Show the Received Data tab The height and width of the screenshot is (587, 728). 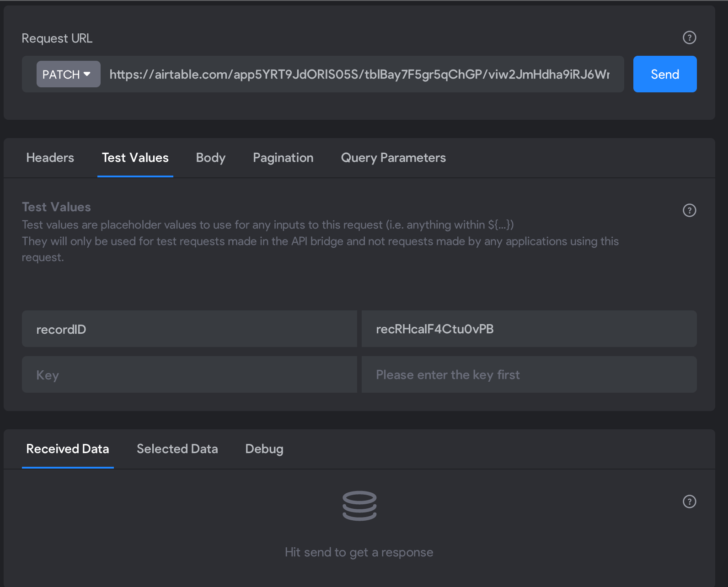coord(68,449)
